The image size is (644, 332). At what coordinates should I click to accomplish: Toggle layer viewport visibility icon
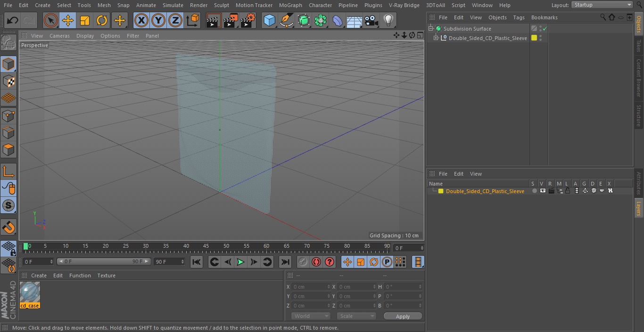point(543,191)
